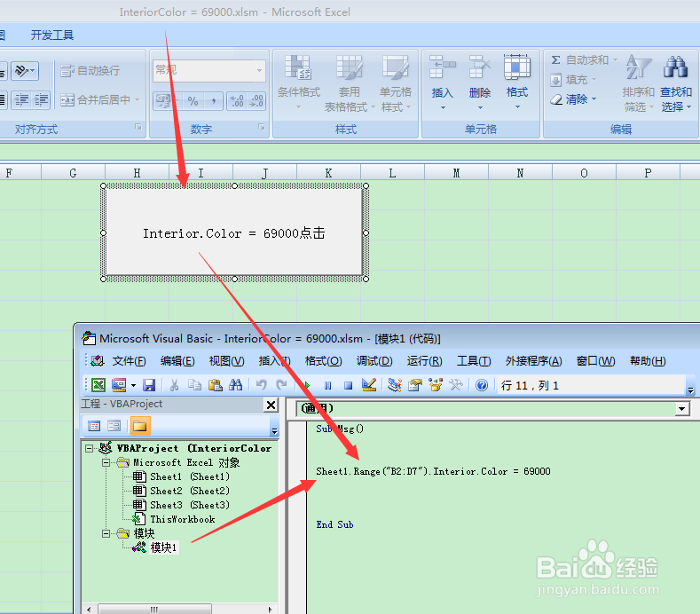Open the 文件(F) menu in VBA editor
Image resolution: width=700 pixels, height=614 pixels.
[x=129, y=361]
